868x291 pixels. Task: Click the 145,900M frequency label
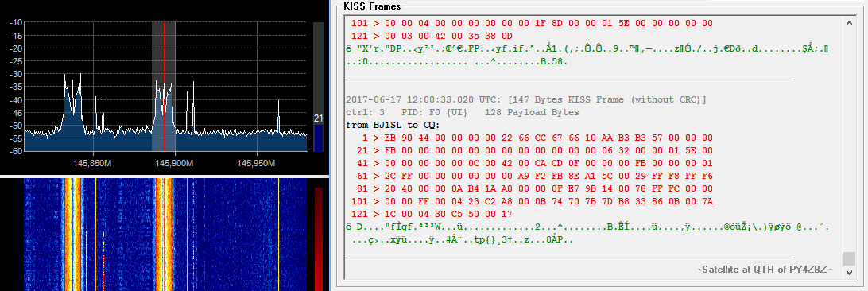click(x=175, y=164)
